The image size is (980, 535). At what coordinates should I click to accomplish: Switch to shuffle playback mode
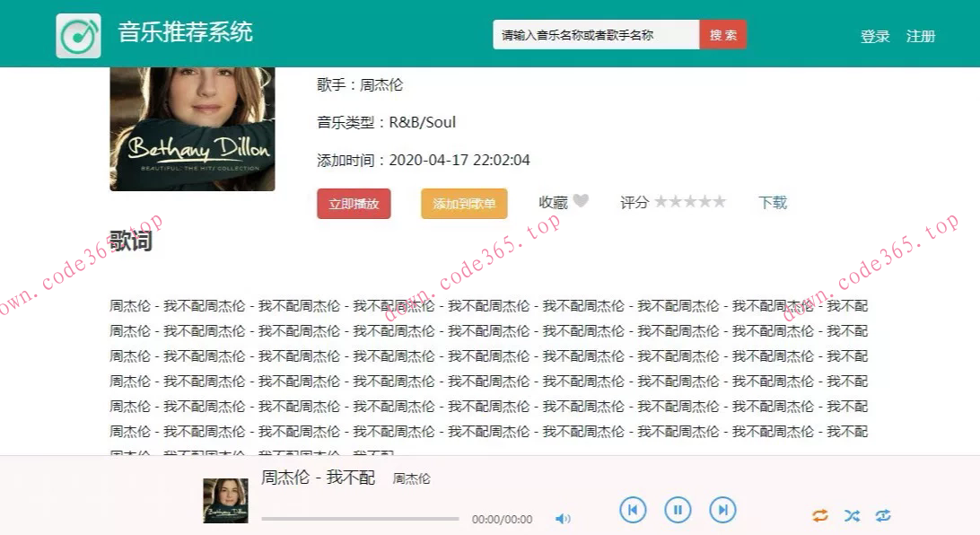pos(852,515)
